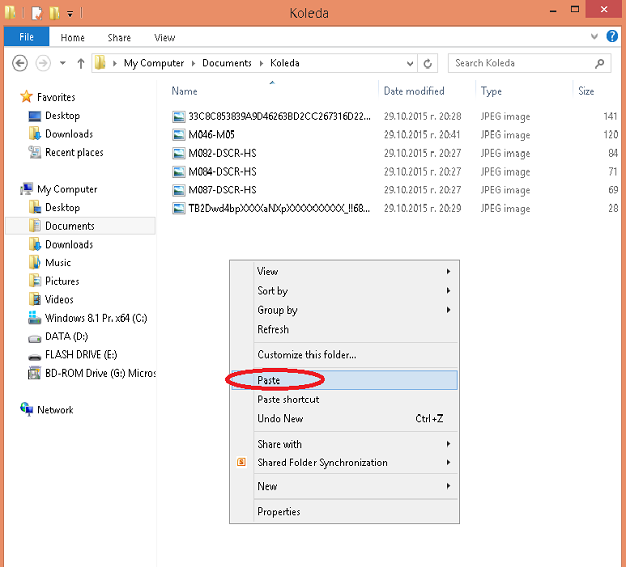Screen dimensions: 626x567
Task: Refresh the folder via address bar icon
Action: tap(429, 63)
